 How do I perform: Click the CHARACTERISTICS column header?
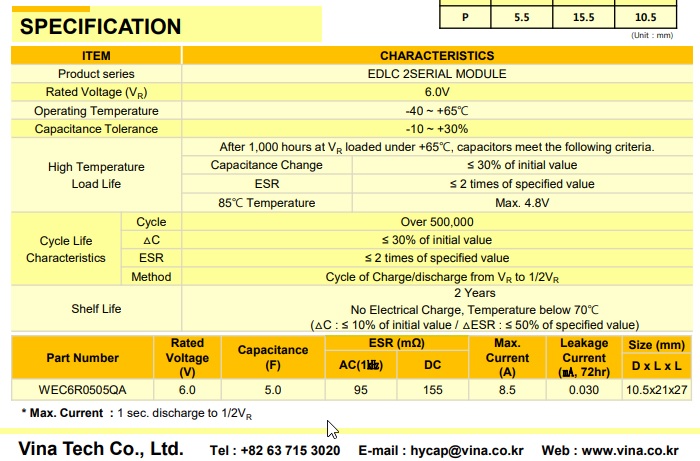coord(437,56)
